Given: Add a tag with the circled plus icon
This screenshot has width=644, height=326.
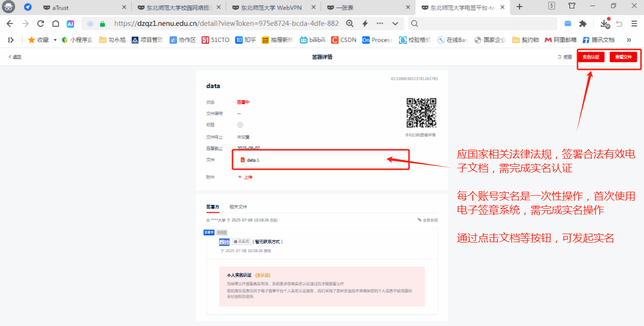Looking at the screenshot, I should click(x=240, y=125).
